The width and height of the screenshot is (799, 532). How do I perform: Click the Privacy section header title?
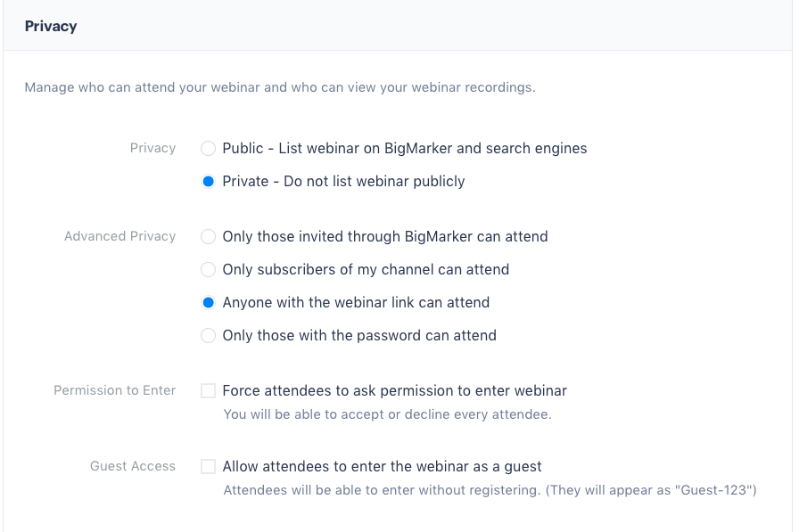click(51, 26)
